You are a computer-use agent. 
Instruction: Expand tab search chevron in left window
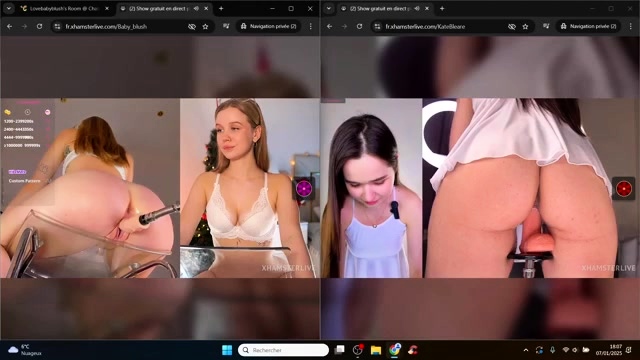pos(9,8)
